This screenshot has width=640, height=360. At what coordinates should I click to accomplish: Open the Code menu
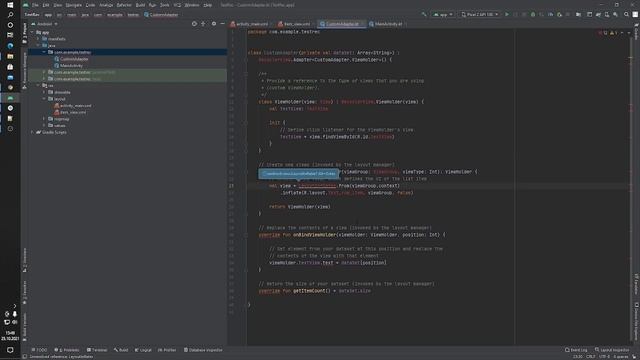[90, 5]
